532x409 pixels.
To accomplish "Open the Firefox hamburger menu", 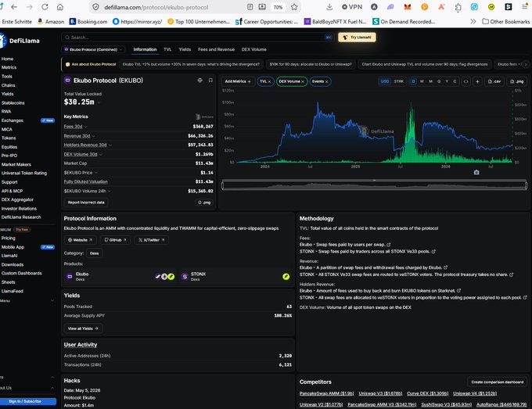I will click(524, 7).
